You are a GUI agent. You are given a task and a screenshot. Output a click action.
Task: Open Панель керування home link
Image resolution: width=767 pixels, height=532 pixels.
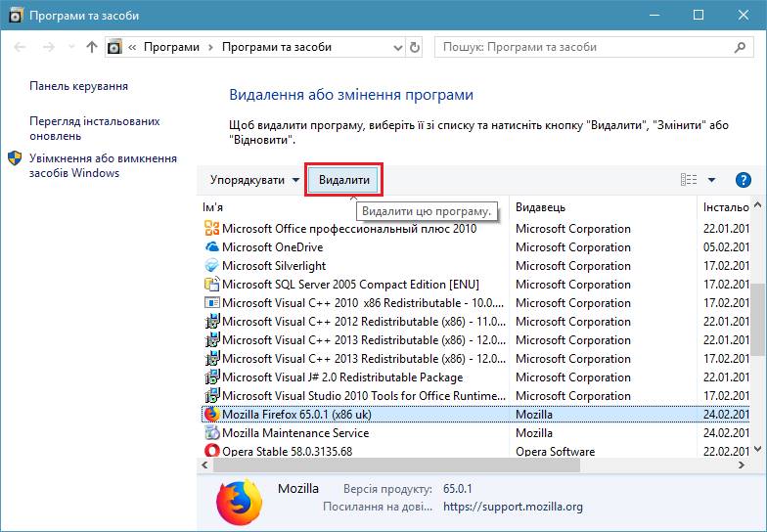coord(78,86)
